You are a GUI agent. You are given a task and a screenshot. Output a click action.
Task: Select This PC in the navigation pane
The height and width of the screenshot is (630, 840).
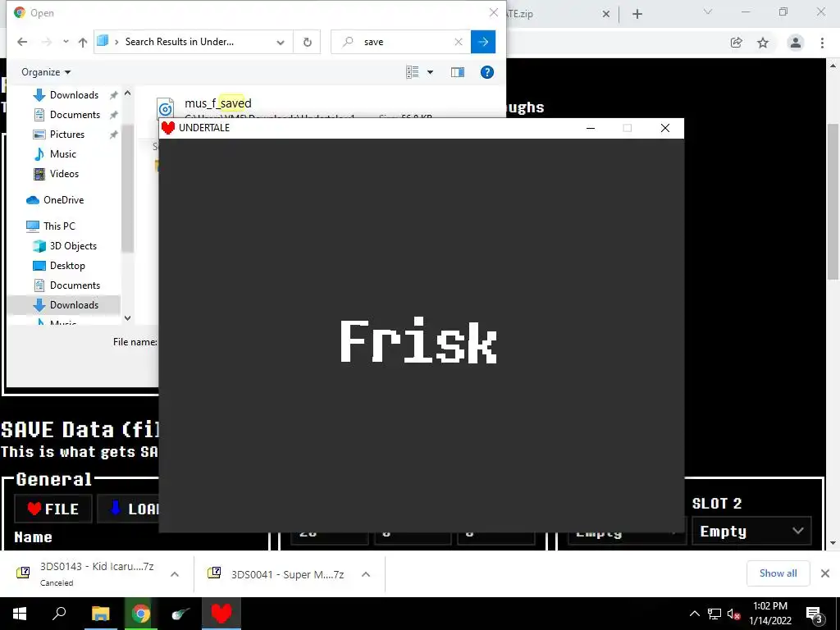59,226
